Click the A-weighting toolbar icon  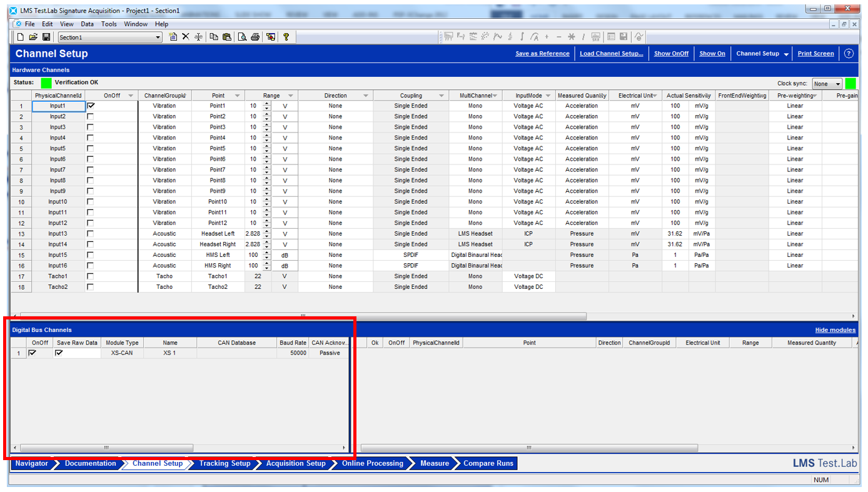tap(535, 37)
